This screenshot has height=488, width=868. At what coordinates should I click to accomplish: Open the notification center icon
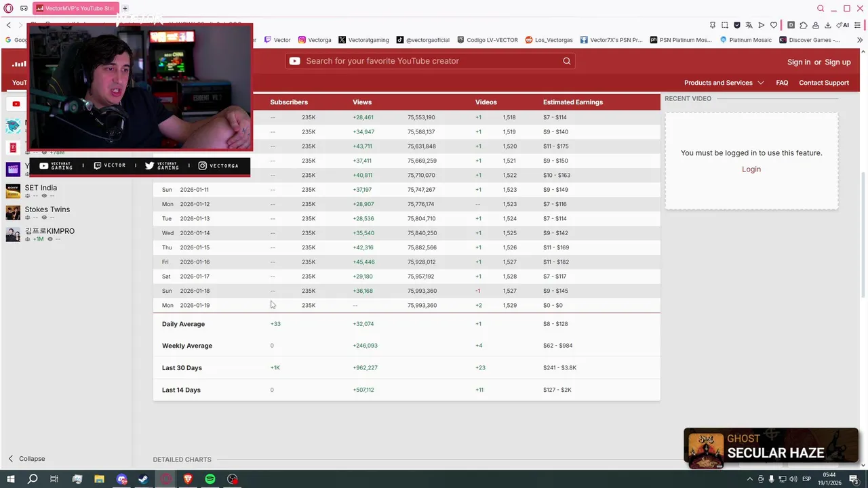click(x=854, y=479)
